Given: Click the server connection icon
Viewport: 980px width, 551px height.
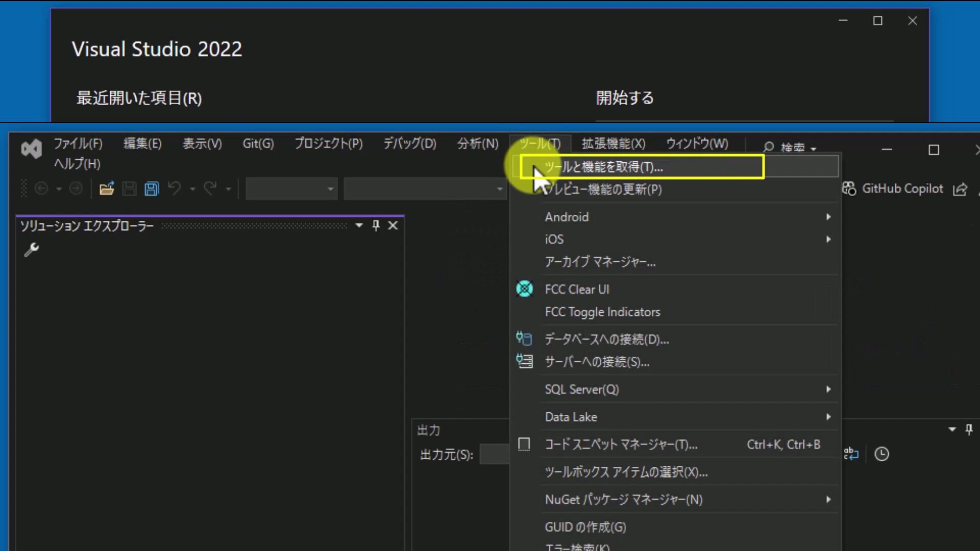Looking at the screenshot, I should click(x=524, y=361).
